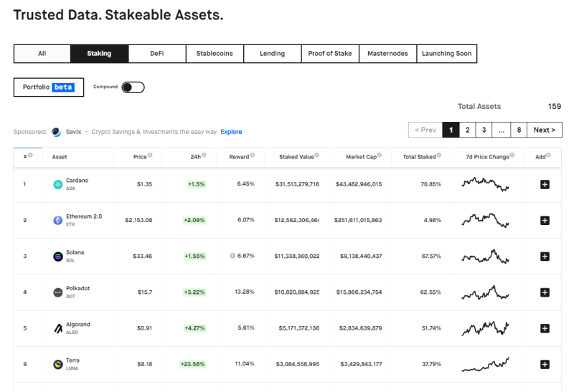Switch to the Stablecoins tab
Image resolution: width=574 pixels, height=392 pixels.
[215, 54]
